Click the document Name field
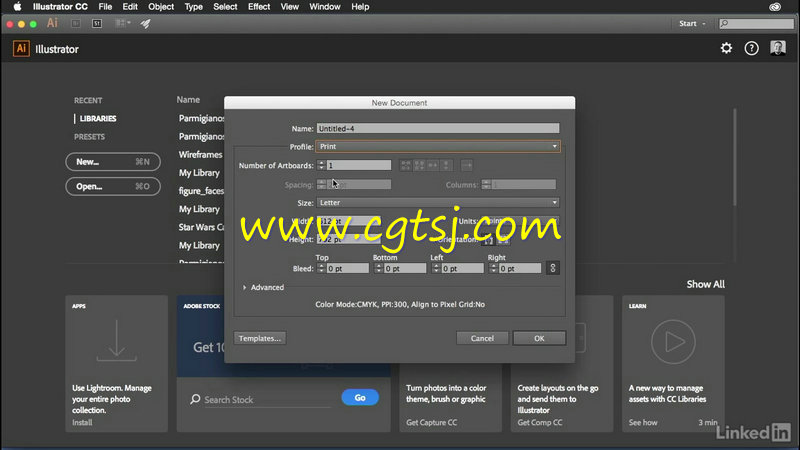The width and height of the screenshot is (800, 450). click(x=438, y=129)
